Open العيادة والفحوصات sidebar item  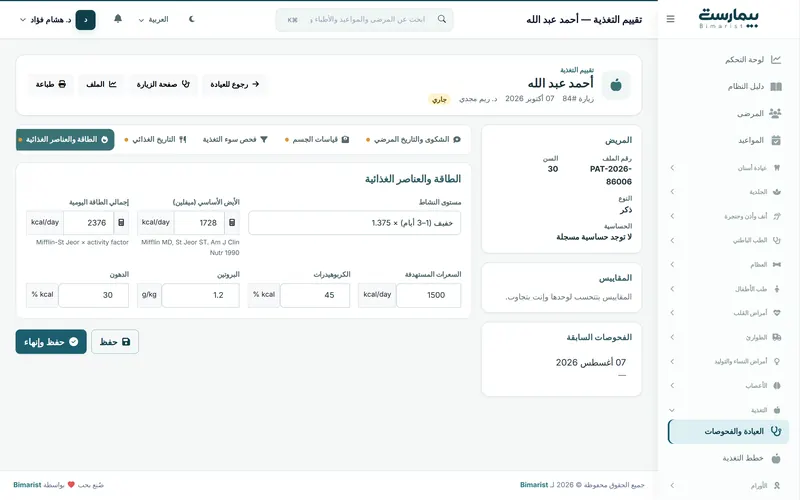coord(728,432)
